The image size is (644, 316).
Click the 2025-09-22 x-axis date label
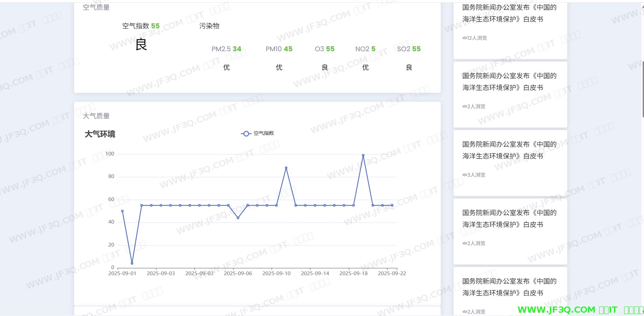pyautogui.click(x=392, y=274)
